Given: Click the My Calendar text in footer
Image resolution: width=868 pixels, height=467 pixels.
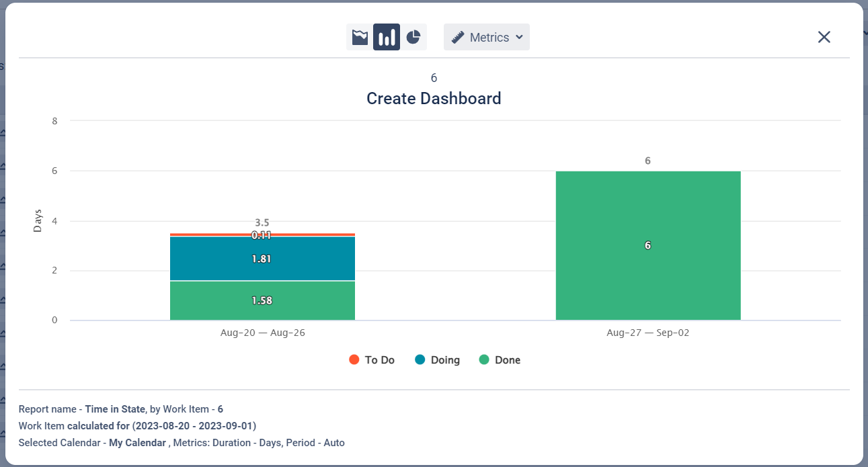Looking at the screenshot, I should 137,443.
